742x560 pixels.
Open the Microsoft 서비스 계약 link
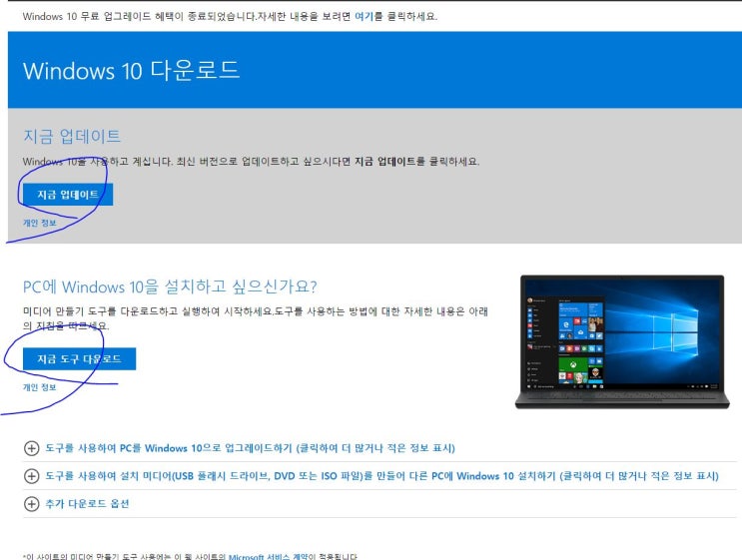268,557
